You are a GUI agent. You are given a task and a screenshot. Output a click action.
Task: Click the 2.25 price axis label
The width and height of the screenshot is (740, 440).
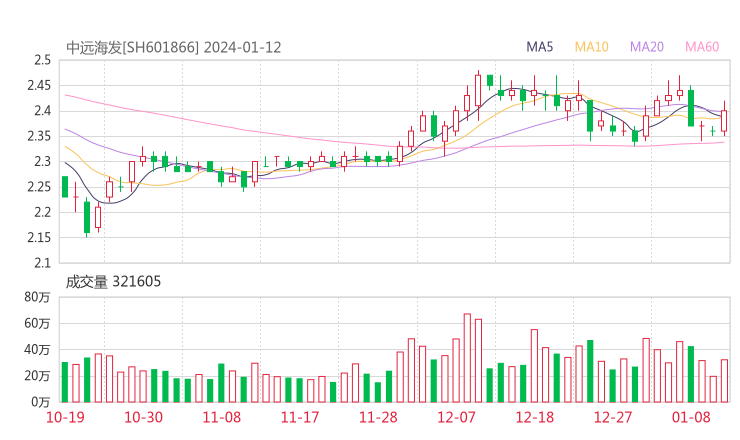click(39, 187)
